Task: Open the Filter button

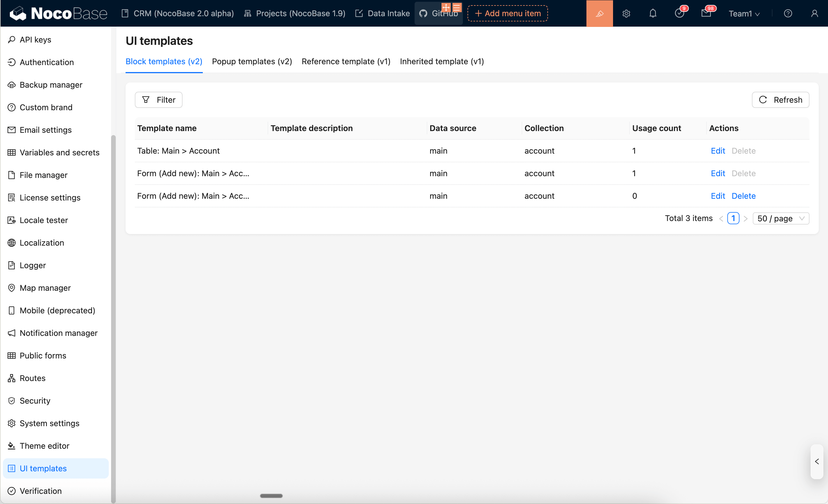Action: [x=158, y=100]
